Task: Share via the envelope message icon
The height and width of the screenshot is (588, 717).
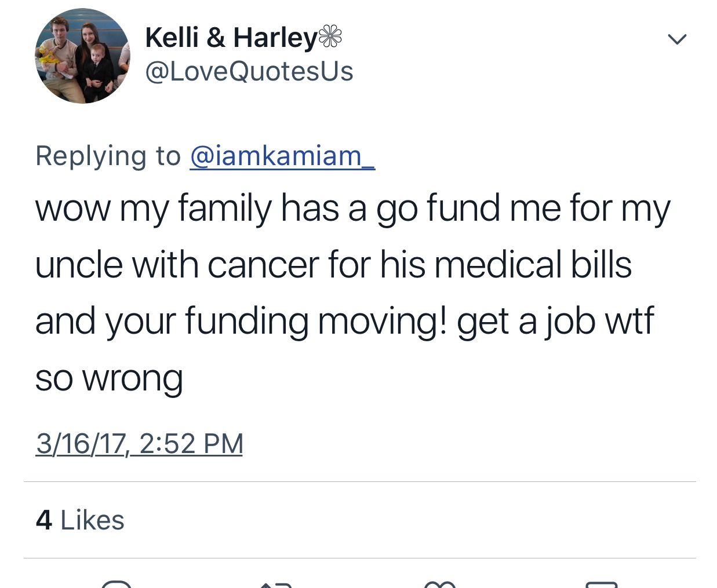Action: (x=601, y=584)
